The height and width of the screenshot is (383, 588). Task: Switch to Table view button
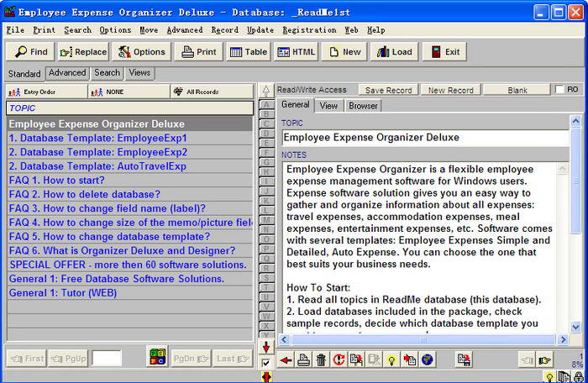pos(248,52)
